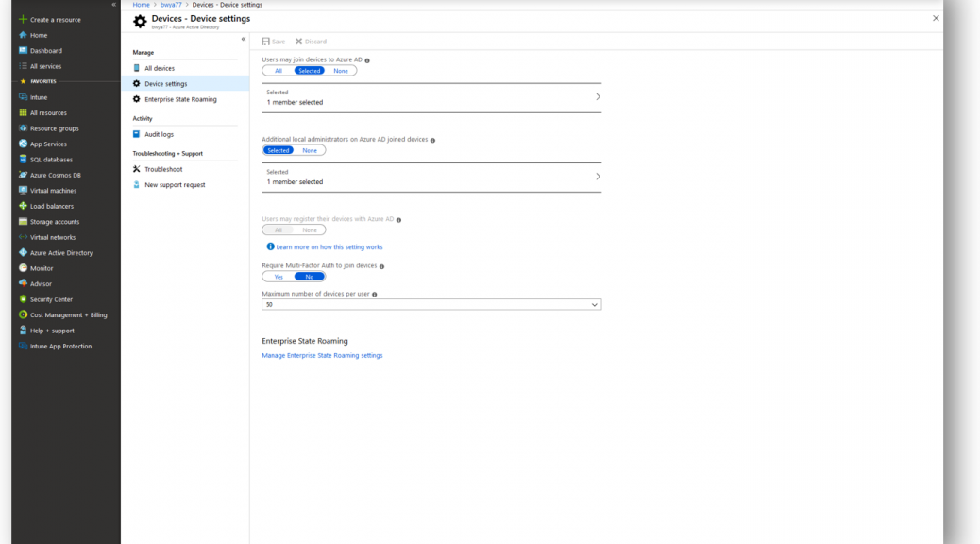Click the Save button in the toolbar
The width and height of the screenshot is (980, 544).
click(273, 42)
